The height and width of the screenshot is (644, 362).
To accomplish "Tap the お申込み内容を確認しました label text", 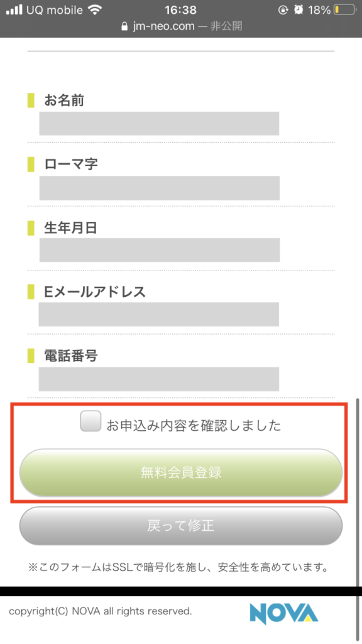I will pyautogui.click(x=194, y=425).
